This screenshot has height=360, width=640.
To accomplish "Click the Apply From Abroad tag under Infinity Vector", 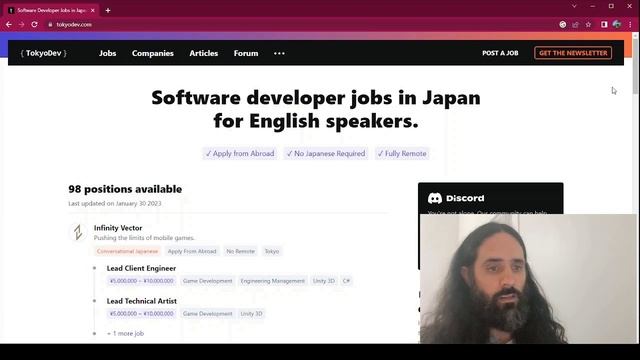I will (192, 251).
